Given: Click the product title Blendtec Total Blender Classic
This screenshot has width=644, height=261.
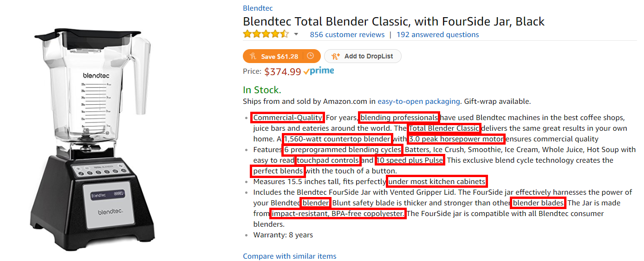Looking at the screenshot, I should pyautogui.click(x=394, y=21).
